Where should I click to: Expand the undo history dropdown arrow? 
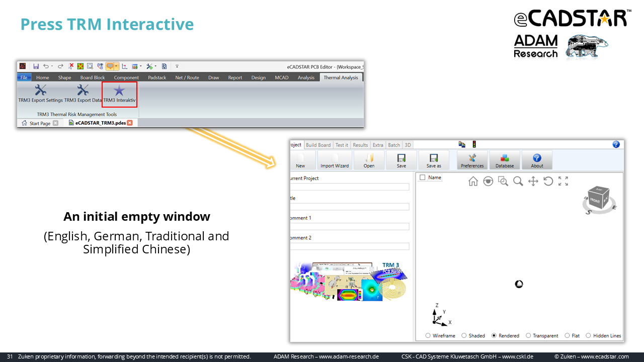pos(52,66)
